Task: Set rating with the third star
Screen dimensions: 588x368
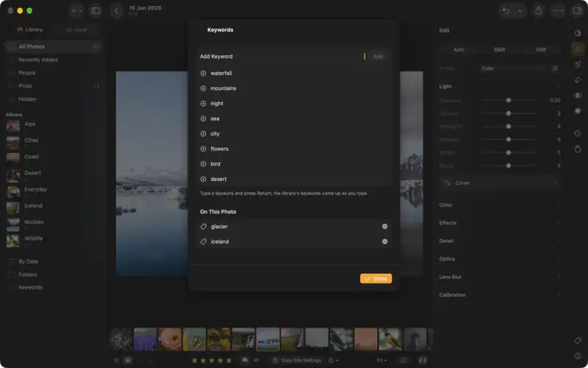Action: point(212,361)
